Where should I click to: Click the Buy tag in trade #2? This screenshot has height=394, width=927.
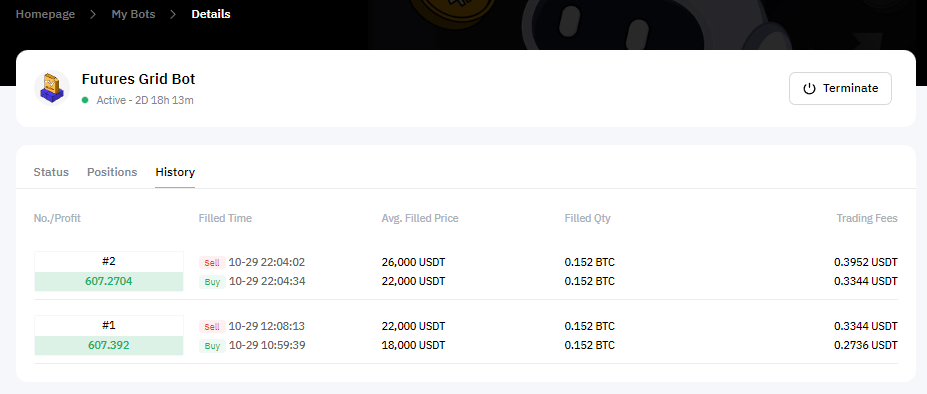(212, 282)
